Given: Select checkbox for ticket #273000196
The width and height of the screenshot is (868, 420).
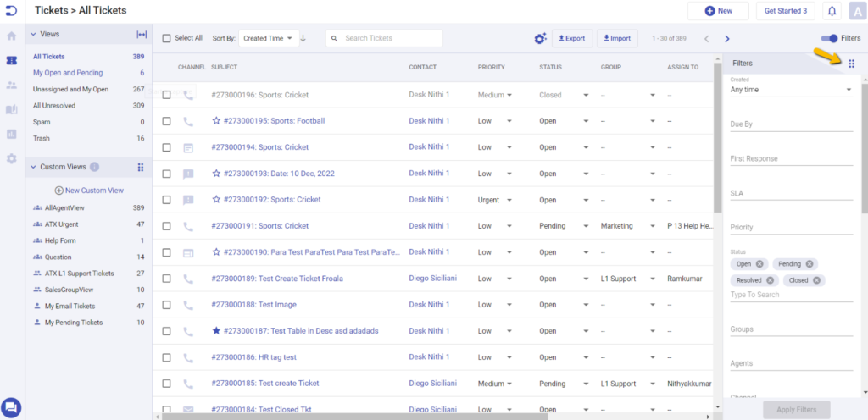Looking at the screenshot, I should (x=166, y=95).
